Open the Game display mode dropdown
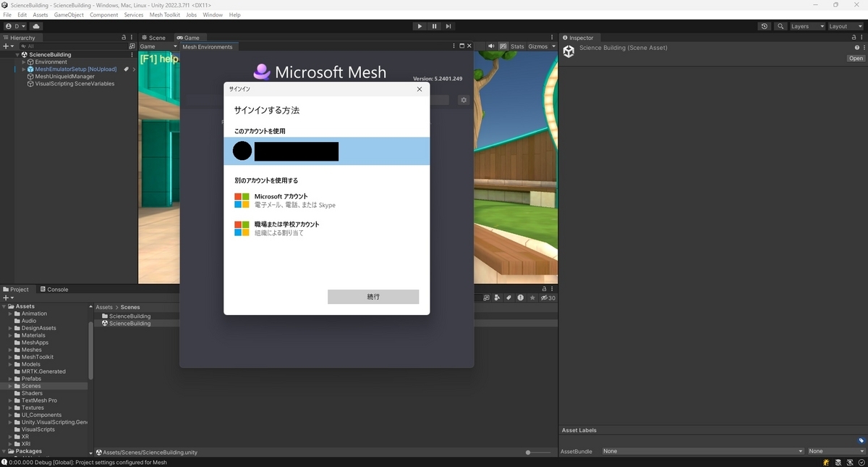868x467 pixels. [x=158, y=46]
